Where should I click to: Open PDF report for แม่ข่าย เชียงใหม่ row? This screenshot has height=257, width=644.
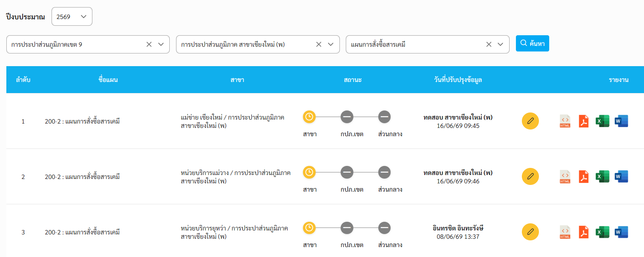tap(584, 121)
